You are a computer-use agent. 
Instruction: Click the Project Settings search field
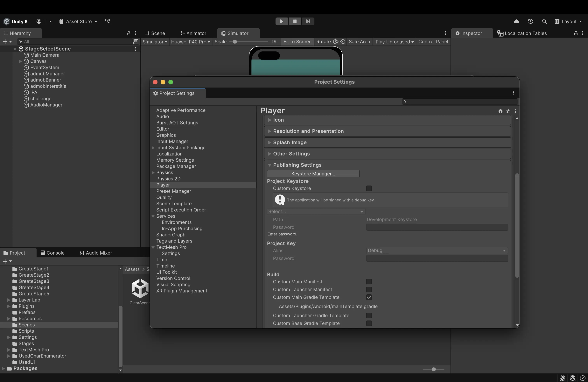pos(459,102)
